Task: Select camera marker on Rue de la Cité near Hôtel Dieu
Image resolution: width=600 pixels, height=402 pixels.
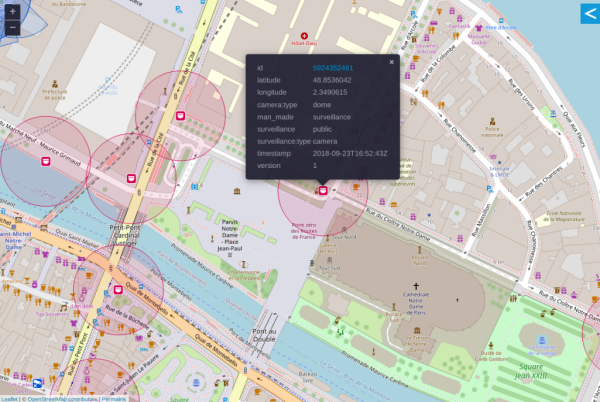Action: coord(181,116)
